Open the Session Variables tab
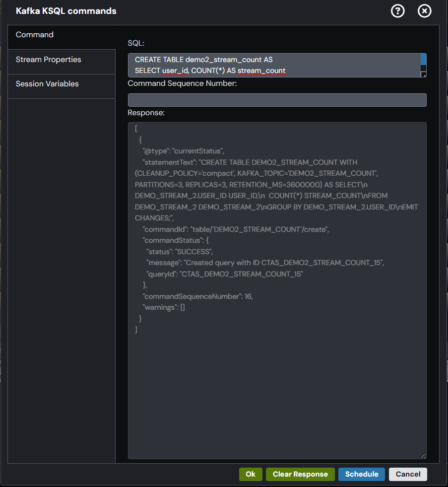The height and width of the screenshot is (487, 448). [62, 86]
